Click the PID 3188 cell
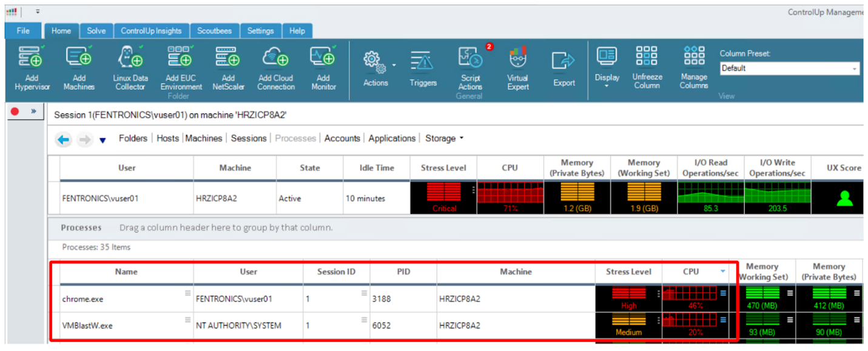 403,299
